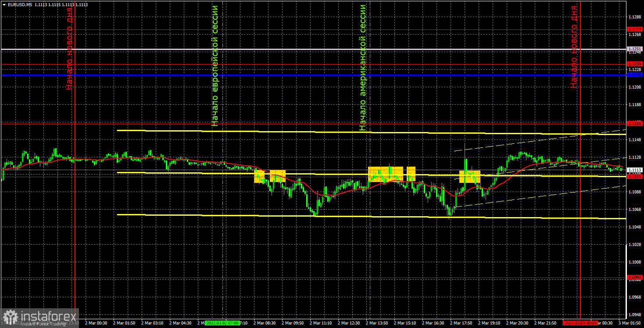Viewport: 644px width, 328px height.
Task: Click '2 Mar 16:30' on the time axis
Action: (433, 323)
